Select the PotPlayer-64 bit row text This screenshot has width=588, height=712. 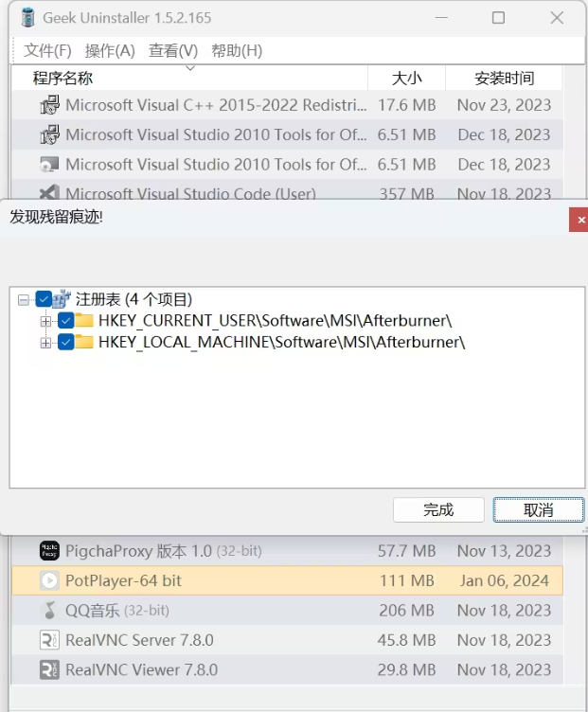pos(123,580)
